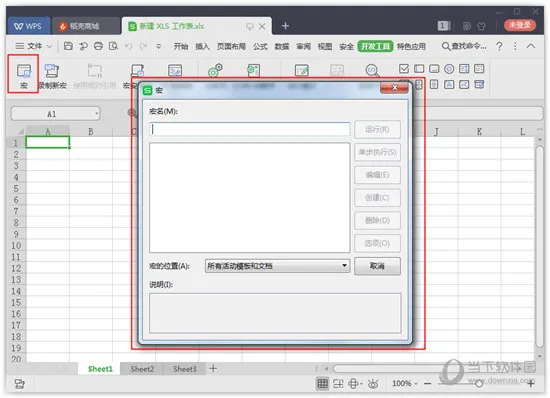The width and height of the screenshot is (550, 398).
Task: Click the redo arrow in quick toolbar
Action: (x=143, y=46)
